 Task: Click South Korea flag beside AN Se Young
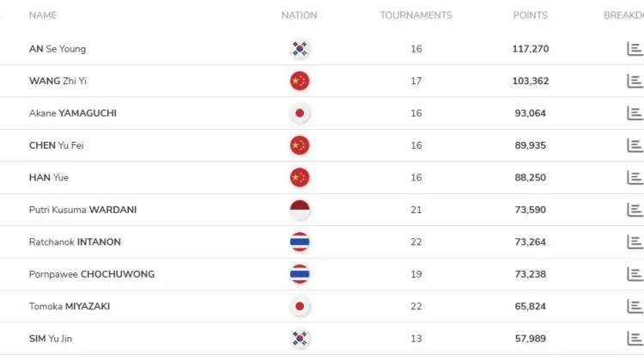point(300,49)
